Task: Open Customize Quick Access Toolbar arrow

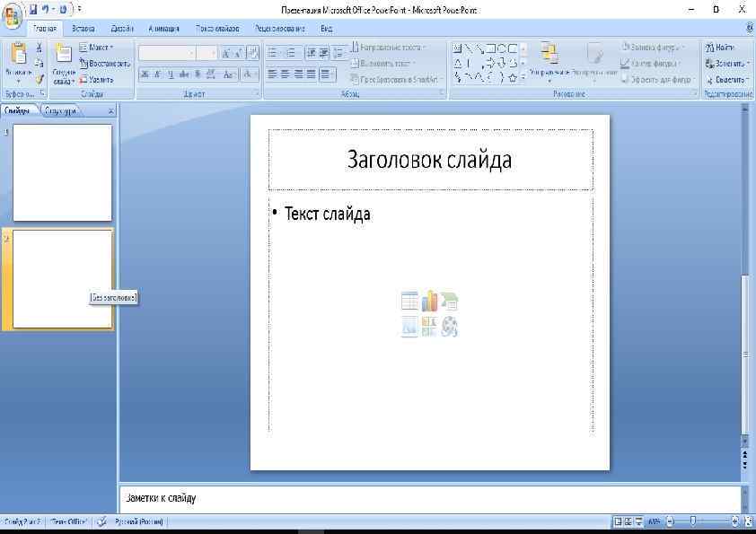Action: [x=80, y=9]
